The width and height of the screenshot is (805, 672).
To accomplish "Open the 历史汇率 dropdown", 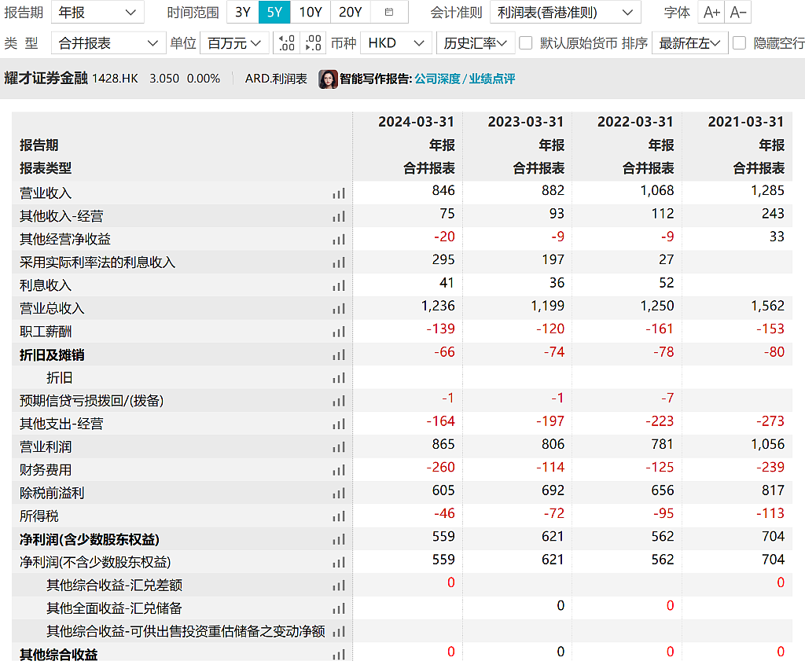I will click(476, 43).
